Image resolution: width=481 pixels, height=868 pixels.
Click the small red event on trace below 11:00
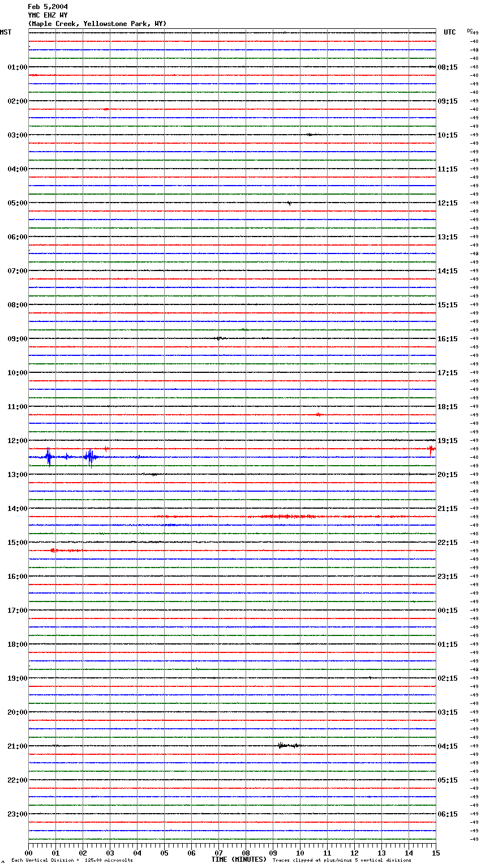[319, 415]
